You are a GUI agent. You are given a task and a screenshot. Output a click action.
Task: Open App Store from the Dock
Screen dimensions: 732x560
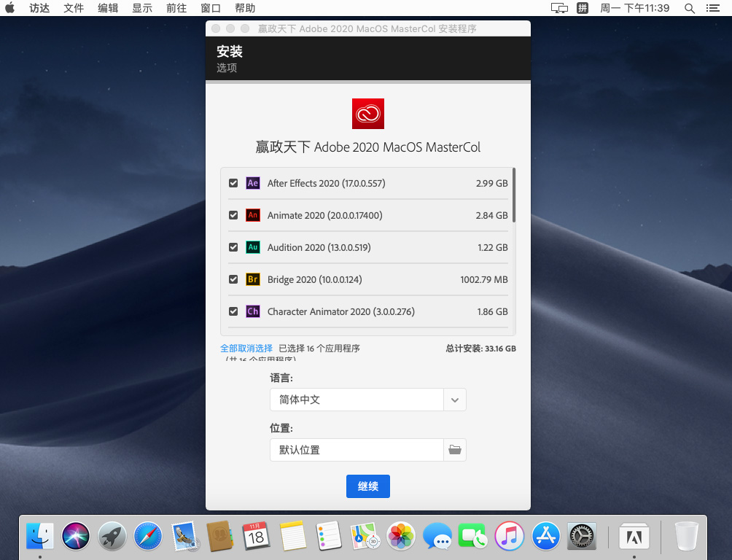(x=545, y=536)
